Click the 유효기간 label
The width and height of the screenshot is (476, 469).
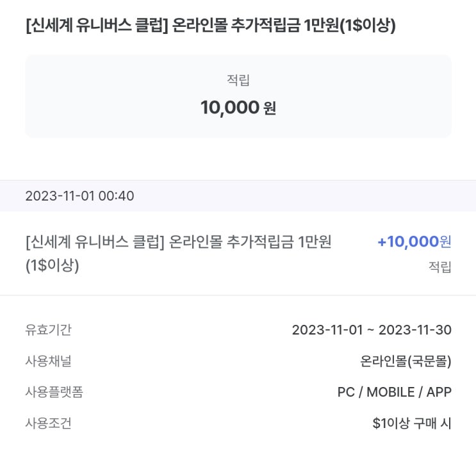(48, 330)
